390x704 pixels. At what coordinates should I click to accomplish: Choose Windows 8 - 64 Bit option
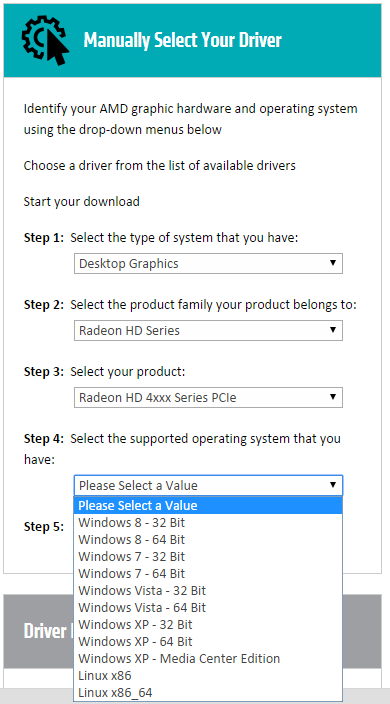[208, 540]
